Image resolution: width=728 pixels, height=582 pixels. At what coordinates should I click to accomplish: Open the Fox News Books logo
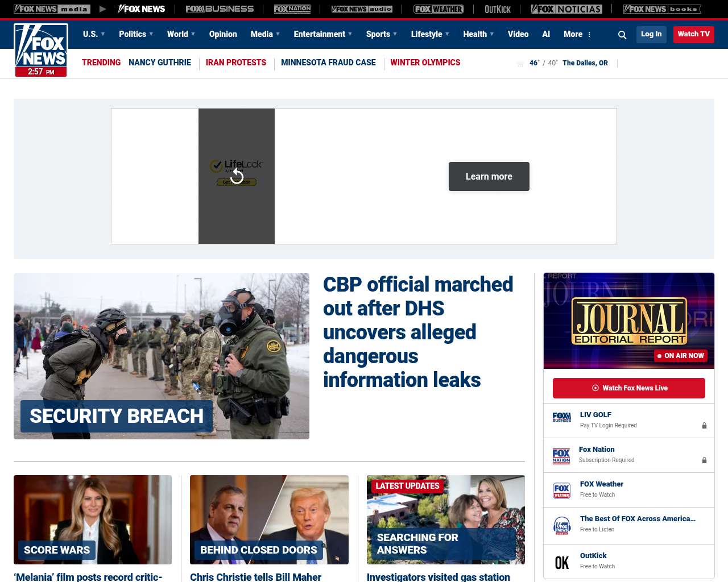[662, 9]
